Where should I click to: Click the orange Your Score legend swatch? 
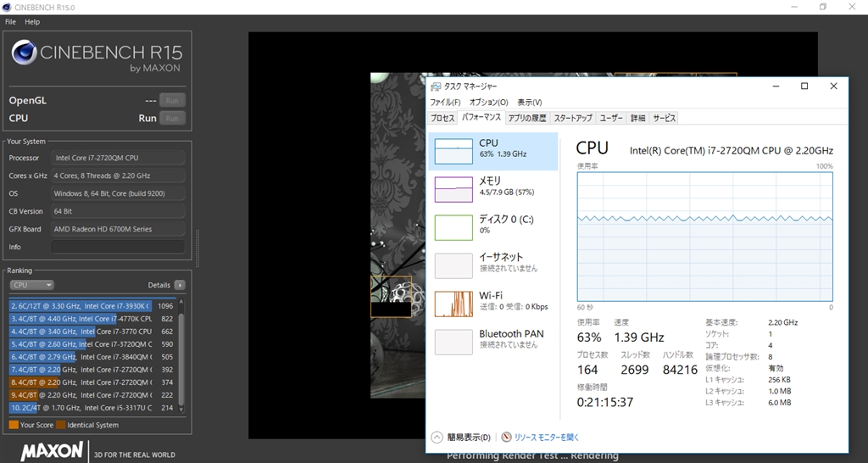coord(14,425)
